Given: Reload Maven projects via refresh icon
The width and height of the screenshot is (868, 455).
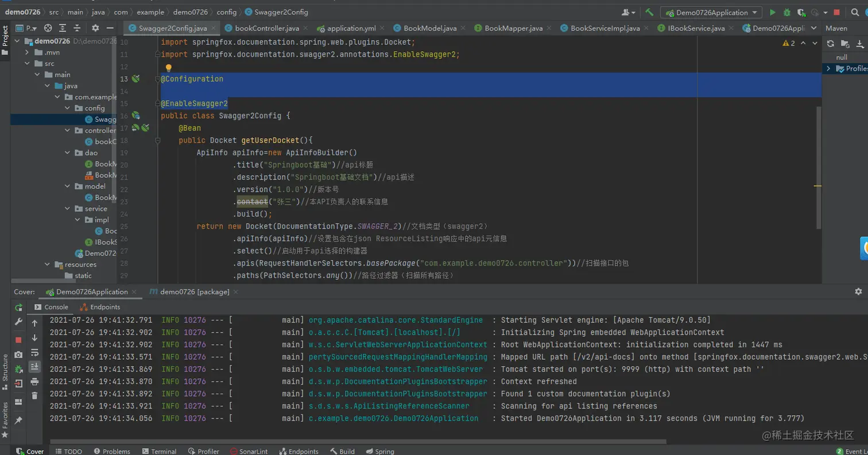Looking at the screenshot, I should pos(830,44).
